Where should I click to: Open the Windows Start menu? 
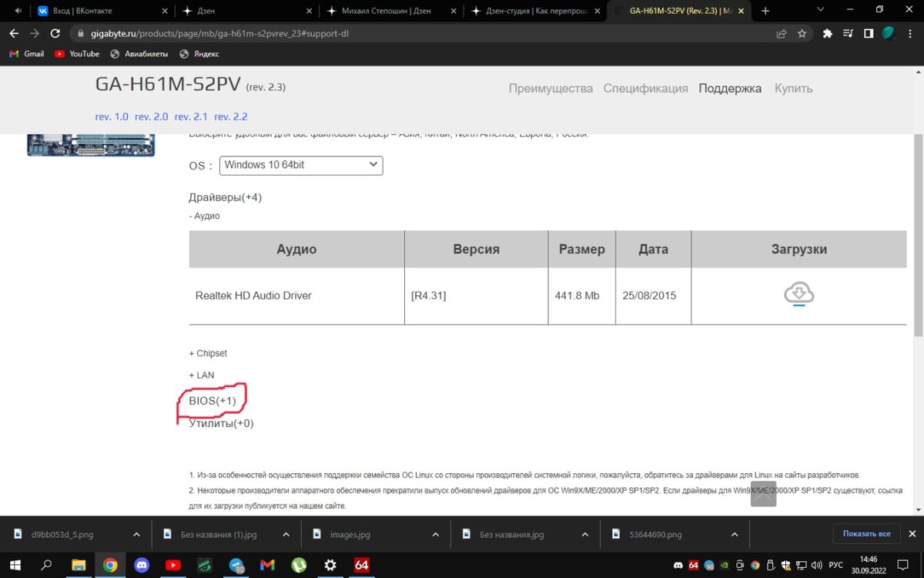15,565
